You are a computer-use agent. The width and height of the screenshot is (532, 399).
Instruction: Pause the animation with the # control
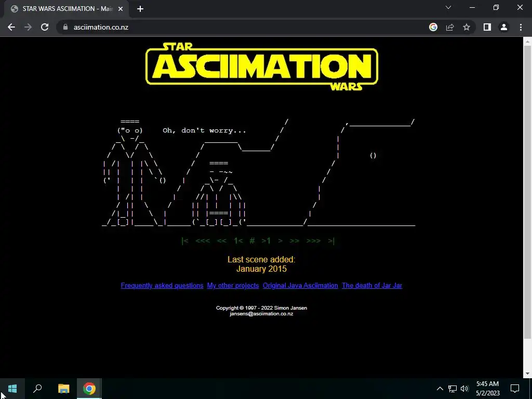tap(252, 241)
